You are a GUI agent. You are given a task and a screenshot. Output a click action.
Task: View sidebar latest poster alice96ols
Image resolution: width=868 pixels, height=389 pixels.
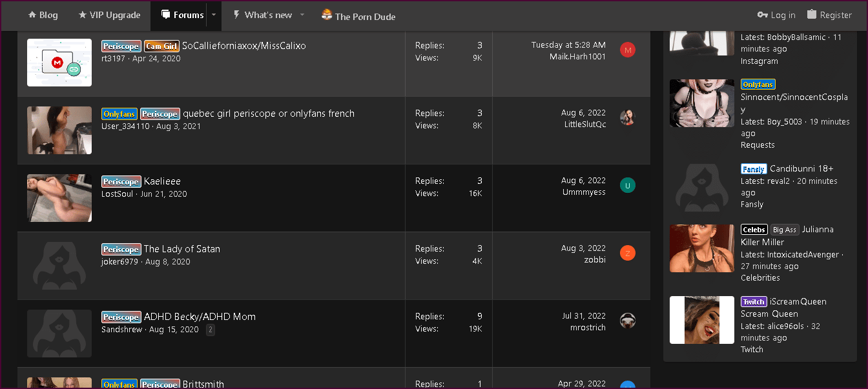click(x=785, y=326)
